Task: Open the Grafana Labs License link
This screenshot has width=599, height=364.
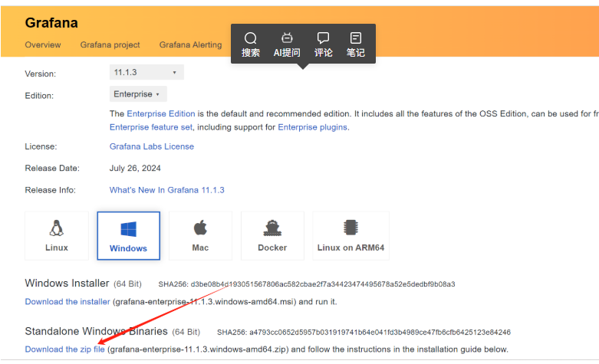Action: 152,146
